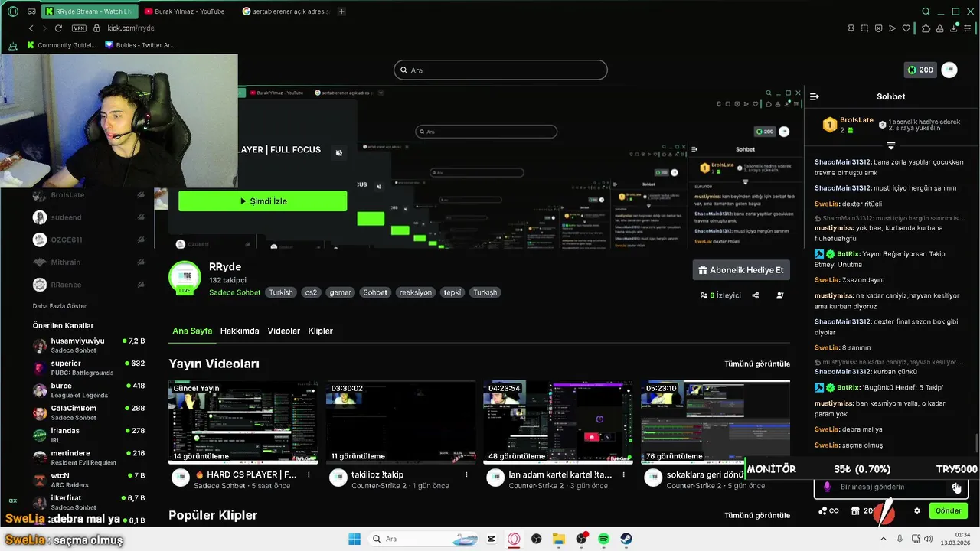Open Sadece Sohbet category link
Image resolution: width=980 pixels, height=551 pixels.
(235, 292)
